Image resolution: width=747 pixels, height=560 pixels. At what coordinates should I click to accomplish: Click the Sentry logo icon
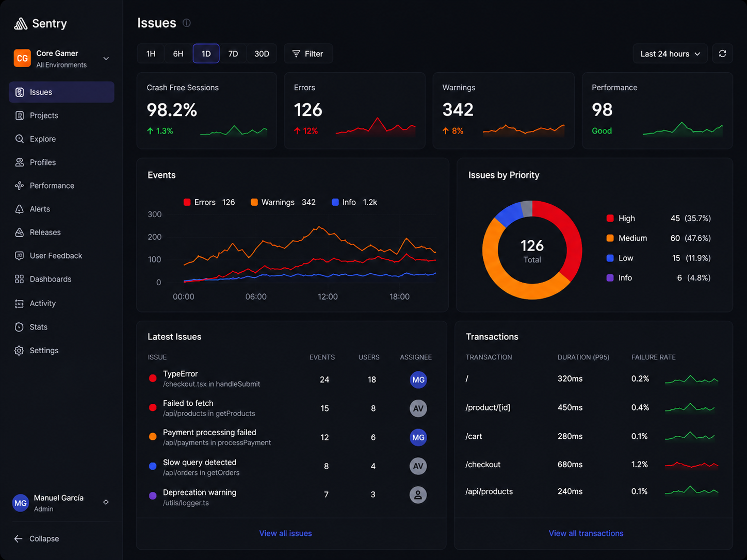click(20, 23)
